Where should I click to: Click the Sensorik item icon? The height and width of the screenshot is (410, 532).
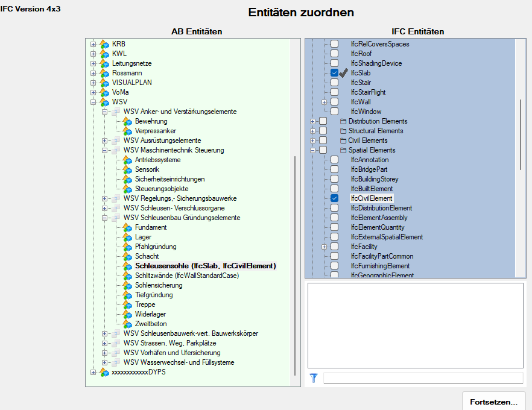click(x=127, y=169)
